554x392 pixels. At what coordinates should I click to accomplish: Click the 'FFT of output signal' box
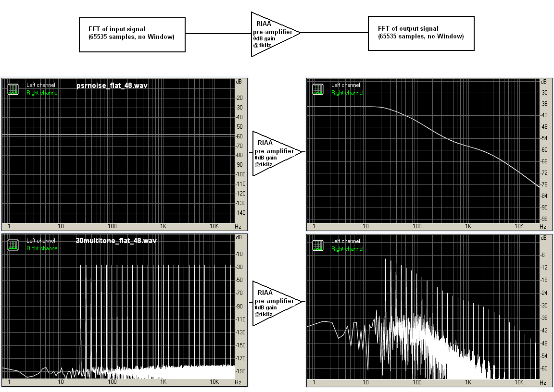point(421,33)
